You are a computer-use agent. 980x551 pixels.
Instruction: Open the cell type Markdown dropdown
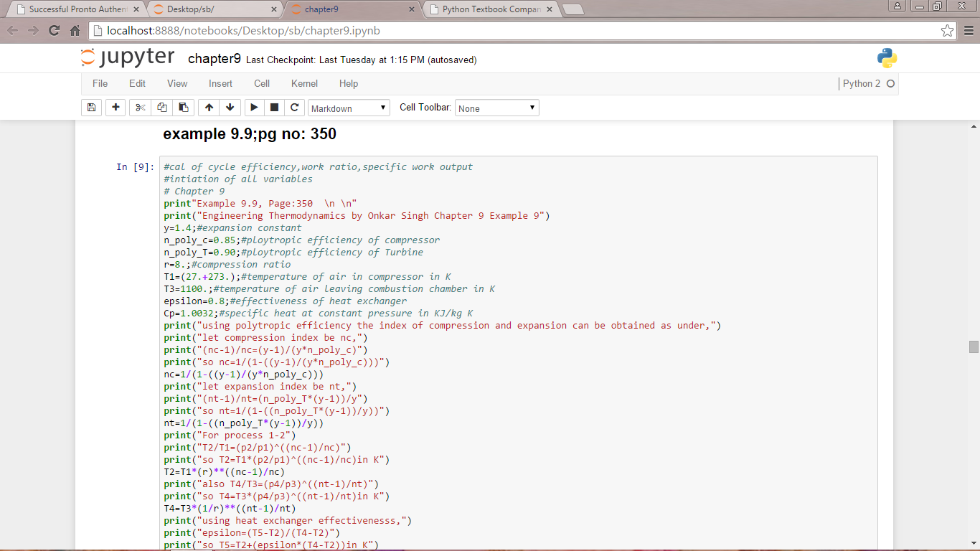tap(349, 108)
